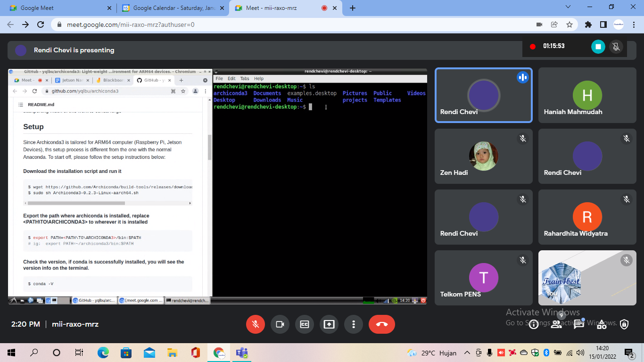Show hidden system tray icons
The width and height of the screenshot is (644, 362).
point(467,353)
